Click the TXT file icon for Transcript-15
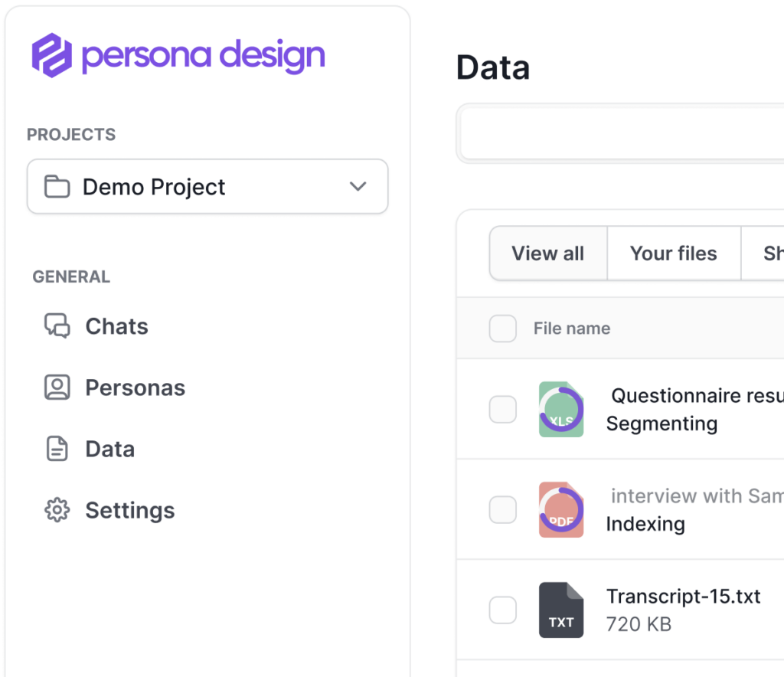 pos(560,610)
